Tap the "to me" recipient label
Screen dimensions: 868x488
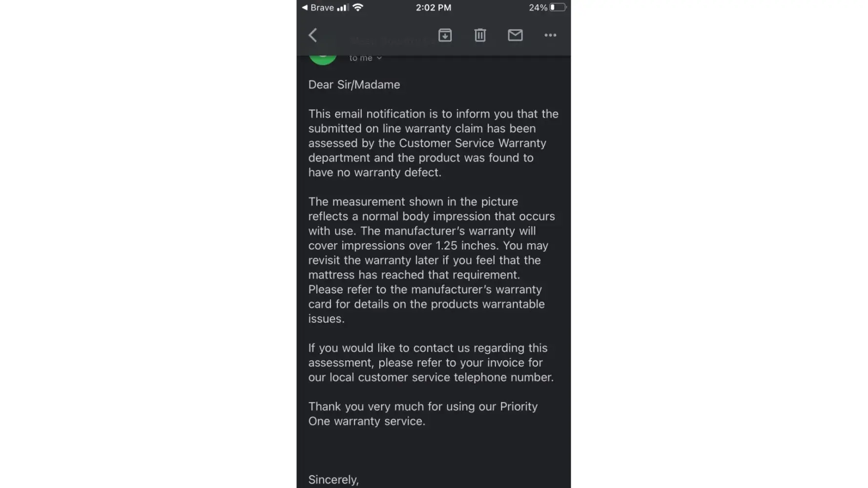(361, 58)
